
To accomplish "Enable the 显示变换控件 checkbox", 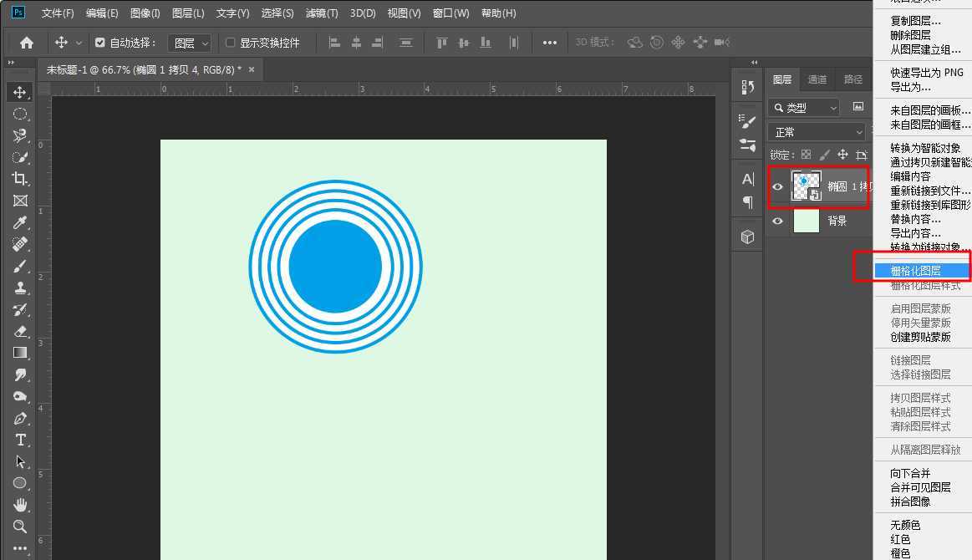I will pos(231,43).
